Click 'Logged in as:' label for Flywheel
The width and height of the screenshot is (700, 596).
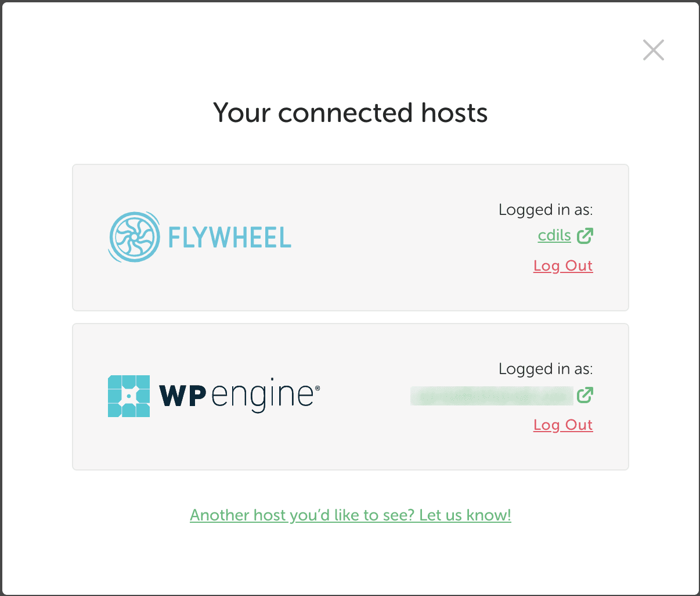[x=545, y=210]
